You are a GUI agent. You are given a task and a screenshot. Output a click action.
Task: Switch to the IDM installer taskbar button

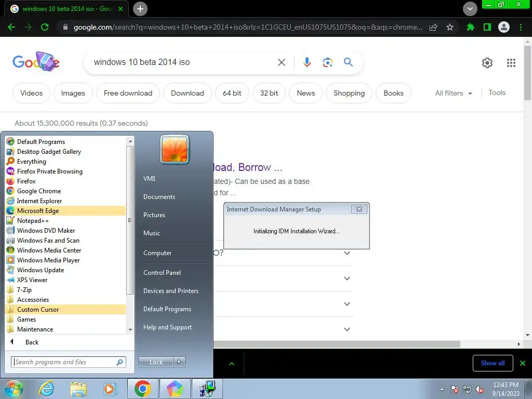(207, 389)
